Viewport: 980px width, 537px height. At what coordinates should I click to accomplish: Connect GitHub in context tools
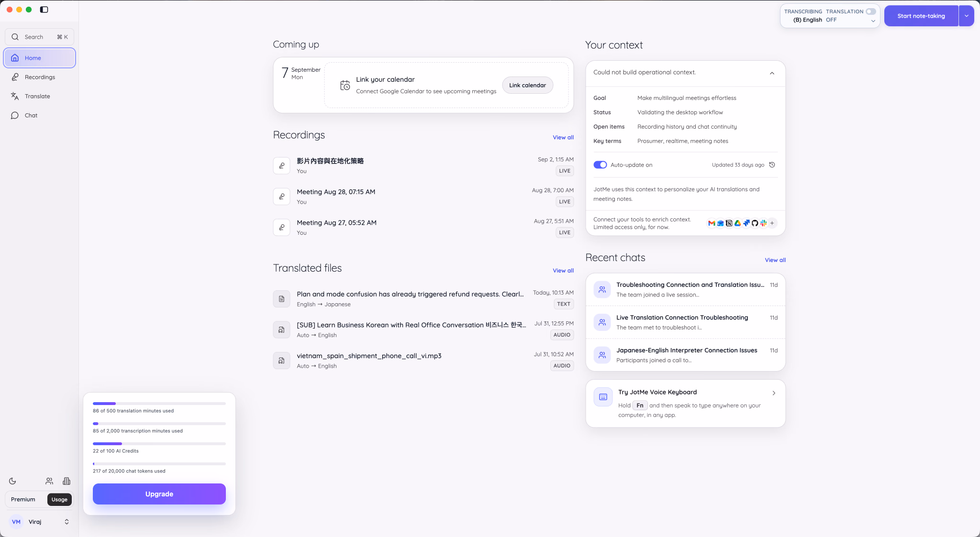click(x=755, y=223)
